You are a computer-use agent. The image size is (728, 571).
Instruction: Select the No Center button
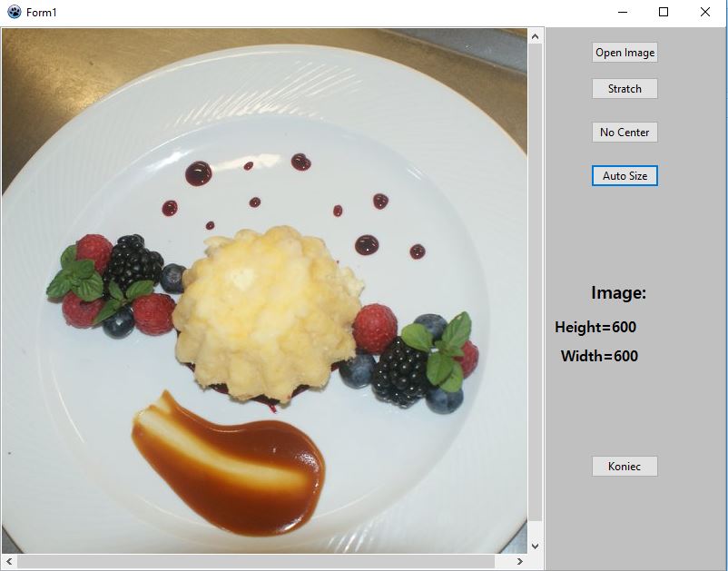point(625,133)
